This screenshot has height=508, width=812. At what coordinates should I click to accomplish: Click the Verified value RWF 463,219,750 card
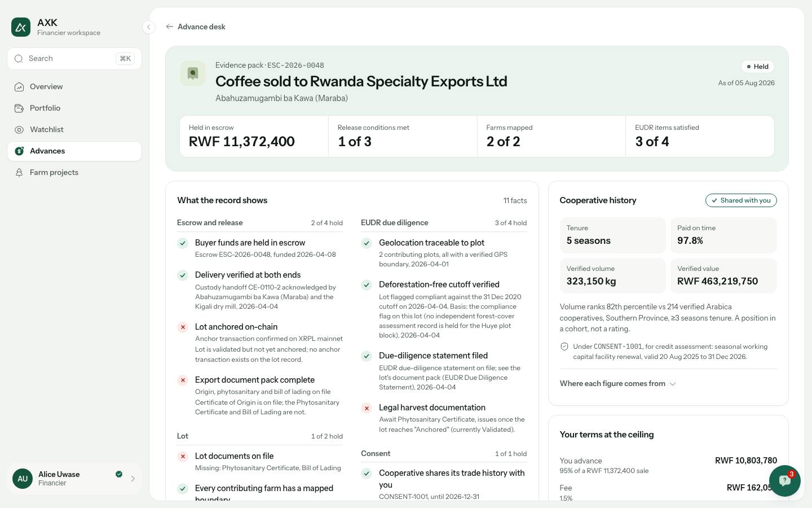click(723, 276)
